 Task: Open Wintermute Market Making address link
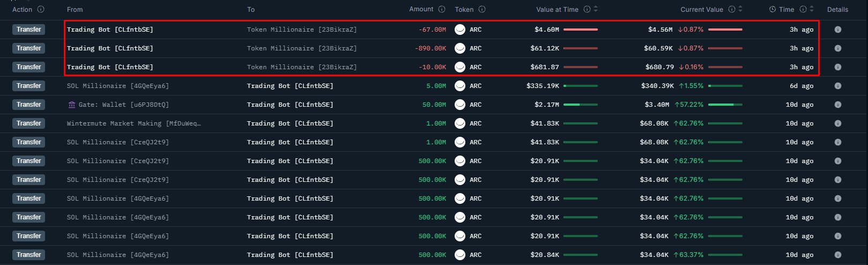point(133,123)
